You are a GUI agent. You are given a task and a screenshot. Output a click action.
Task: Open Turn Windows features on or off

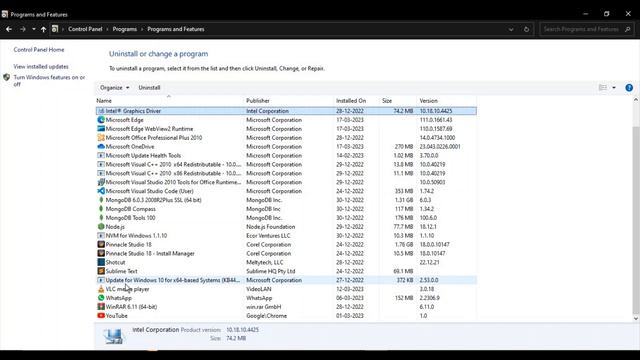click(x=49, y=81)
